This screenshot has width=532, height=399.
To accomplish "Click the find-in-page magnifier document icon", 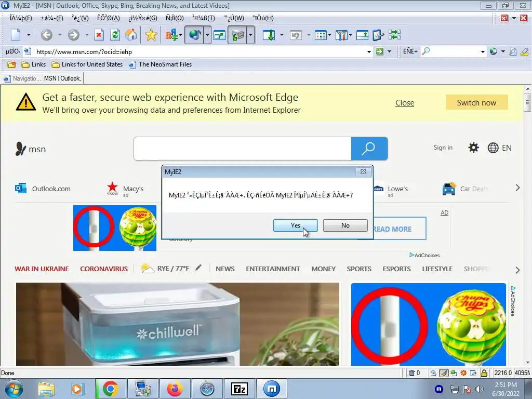I will click(513, 51).
